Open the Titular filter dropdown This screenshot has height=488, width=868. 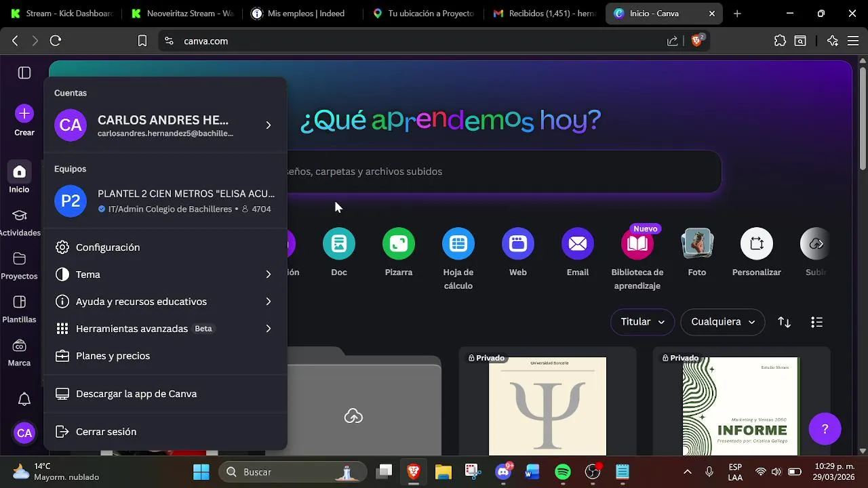pyautogui.click(x=642, y=322)
